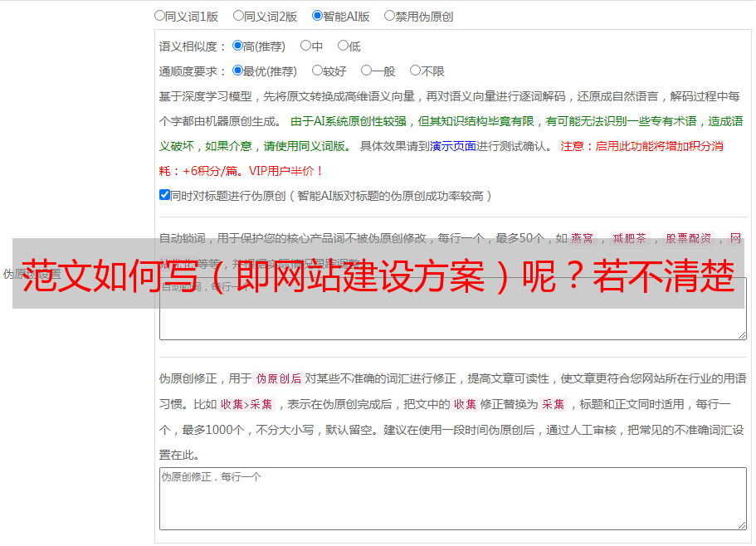
Task: Select the 禁用伪原创 radio option
Action: click(389, 16)
